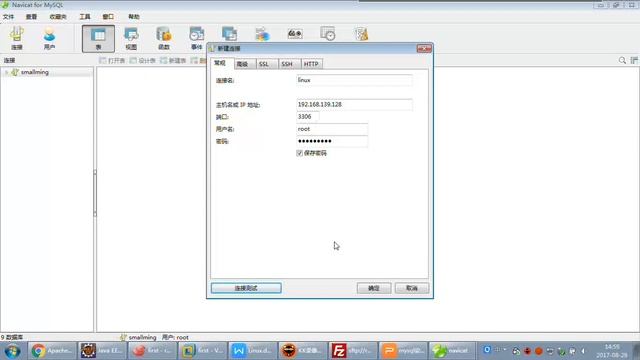Click the username field showing root

[x=332, y=129]
